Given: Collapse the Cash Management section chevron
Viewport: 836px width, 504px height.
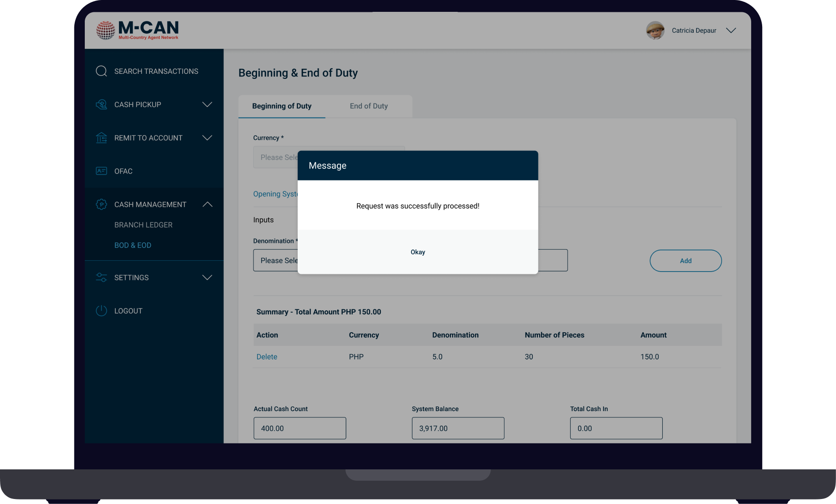Looking at the screenshot, I should pos(207,205).
